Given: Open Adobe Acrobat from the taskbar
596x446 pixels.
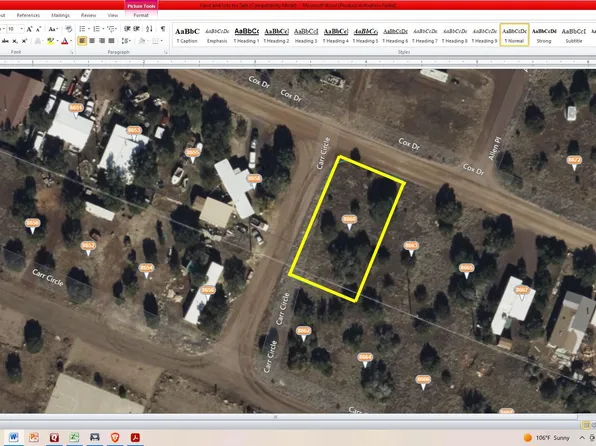Looking at the screenshot, I should [135, 437].
